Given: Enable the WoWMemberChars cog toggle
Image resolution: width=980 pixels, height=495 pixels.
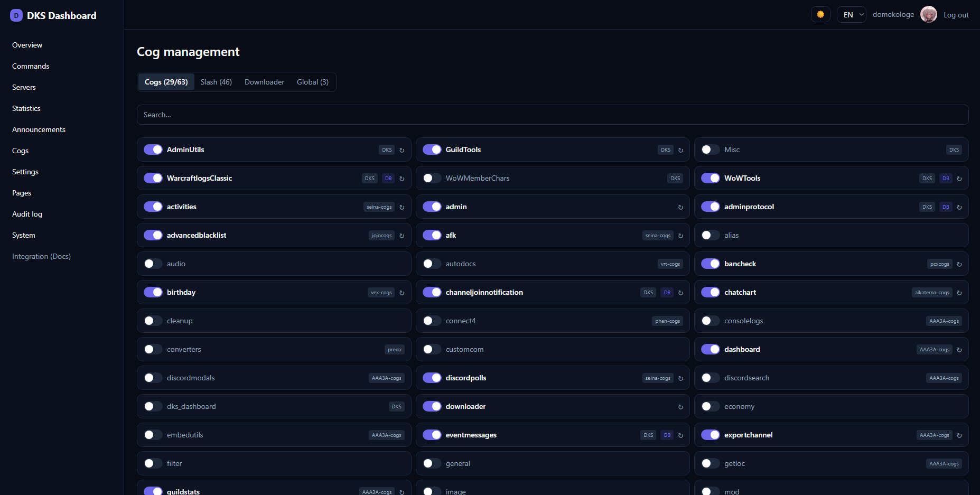Looking at the screenshot, I should coord(432,178).
